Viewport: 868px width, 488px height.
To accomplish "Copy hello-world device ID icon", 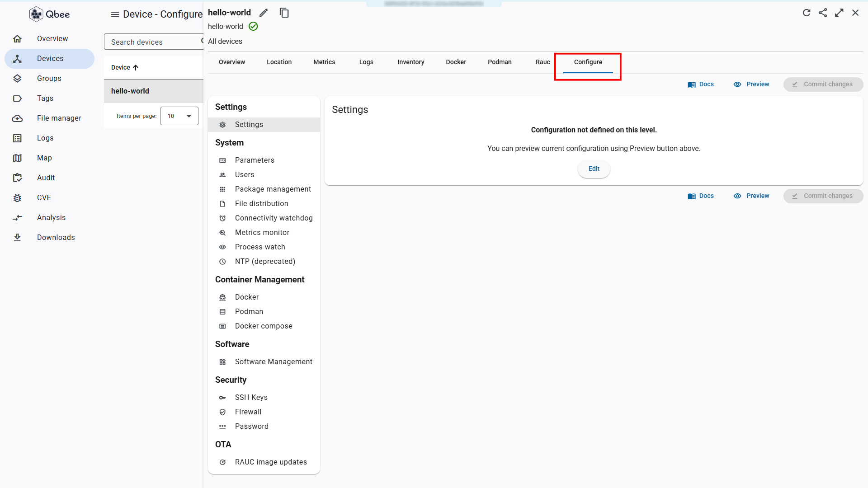I will [x=284, y=13].
